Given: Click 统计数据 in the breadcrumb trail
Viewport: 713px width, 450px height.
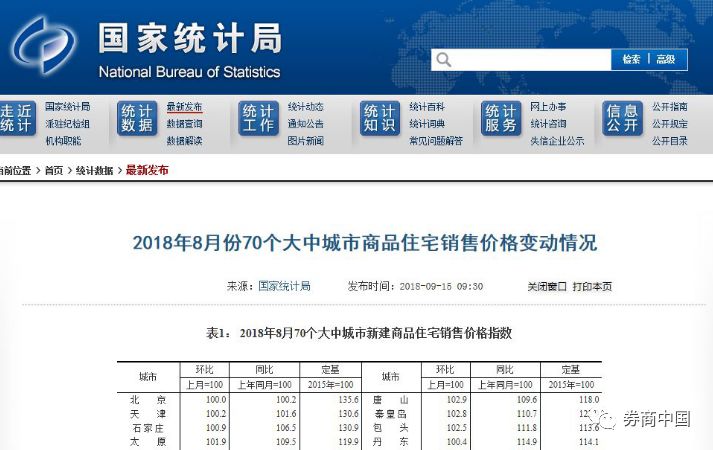Looking at the screenshot, I should coord(94,170).
